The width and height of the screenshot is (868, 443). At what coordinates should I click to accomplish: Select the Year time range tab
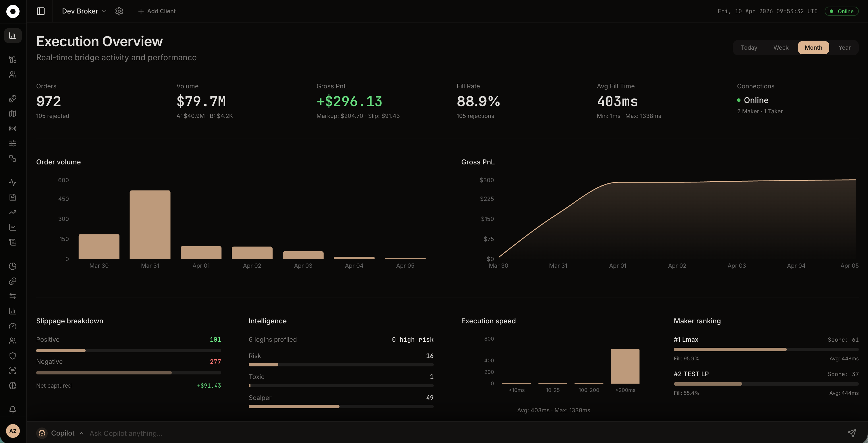(x=844, y=47)
